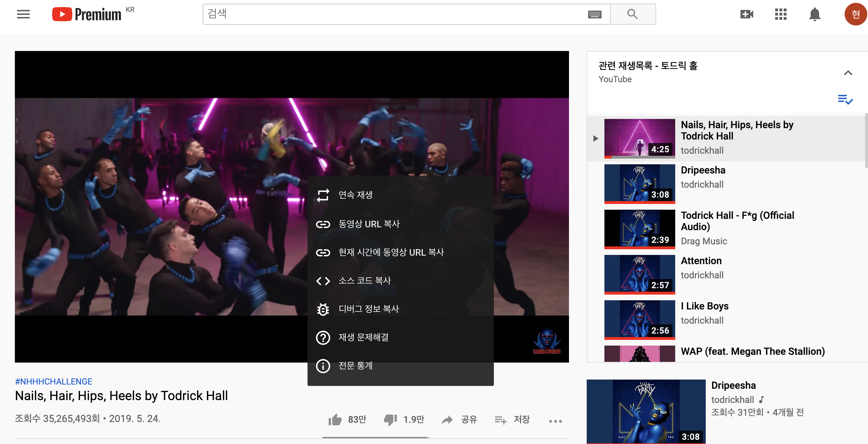The width and height of the screenshot is (868, 444).
Task: Open the hamburger guide menu
Action: [23, 14]
